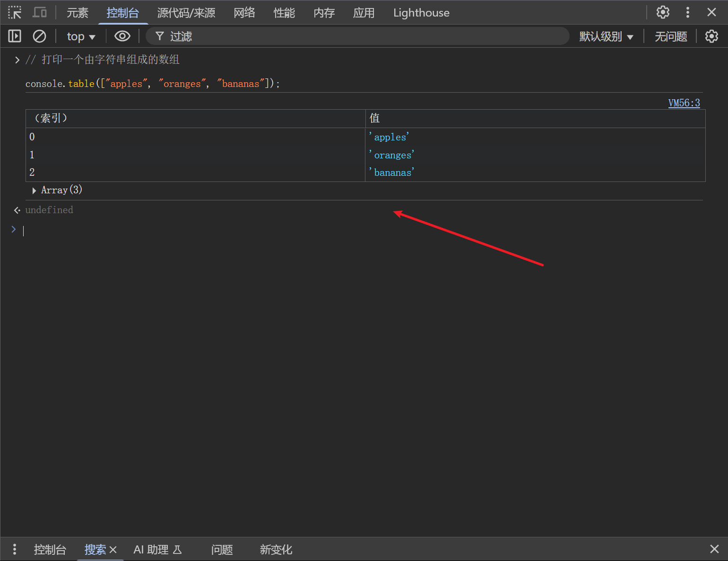Screen dimensions: 728x561
Task: Clear the console with the clear icon
Action: point(39,36)
